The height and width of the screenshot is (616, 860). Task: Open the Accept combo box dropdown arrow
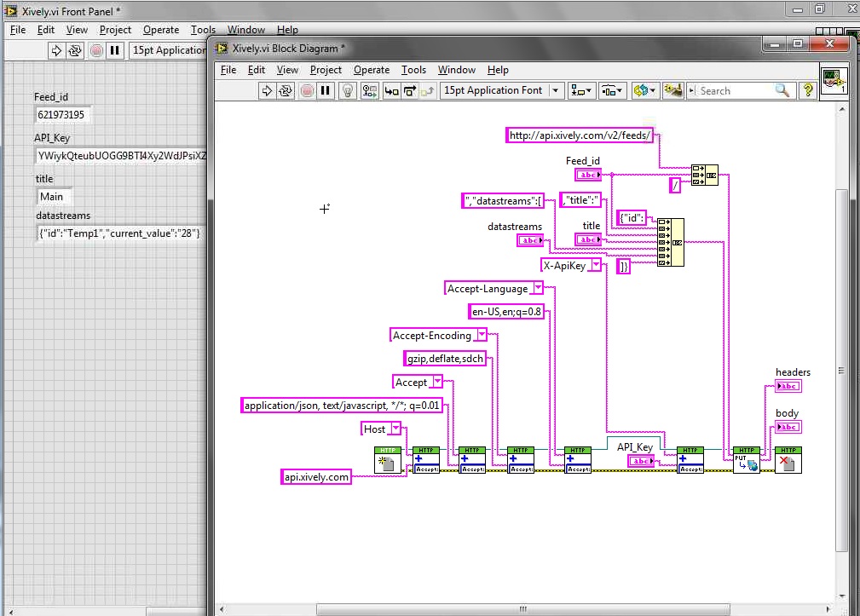pyautogui.click(x=437, y=382)
